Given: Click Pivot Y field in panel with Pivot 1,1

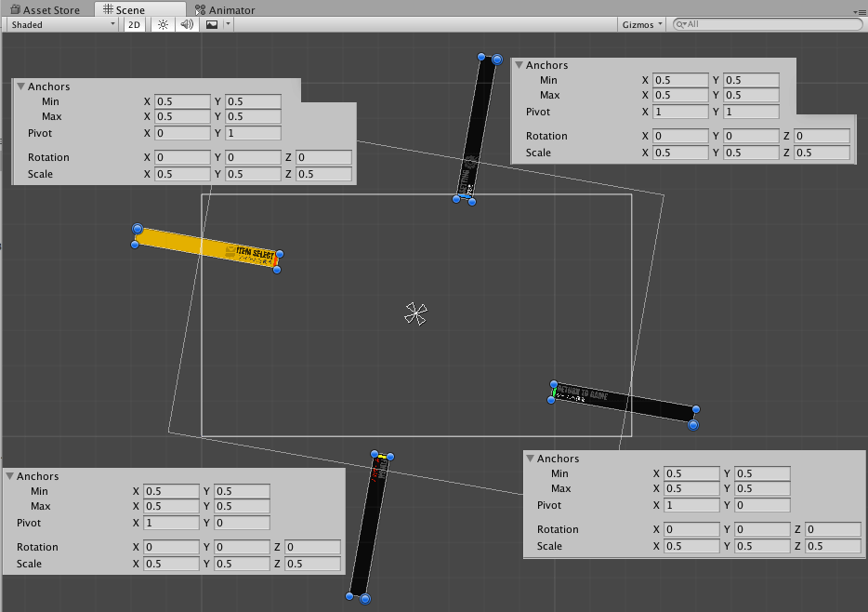Looking at the screenshot, I should [751, 112].
